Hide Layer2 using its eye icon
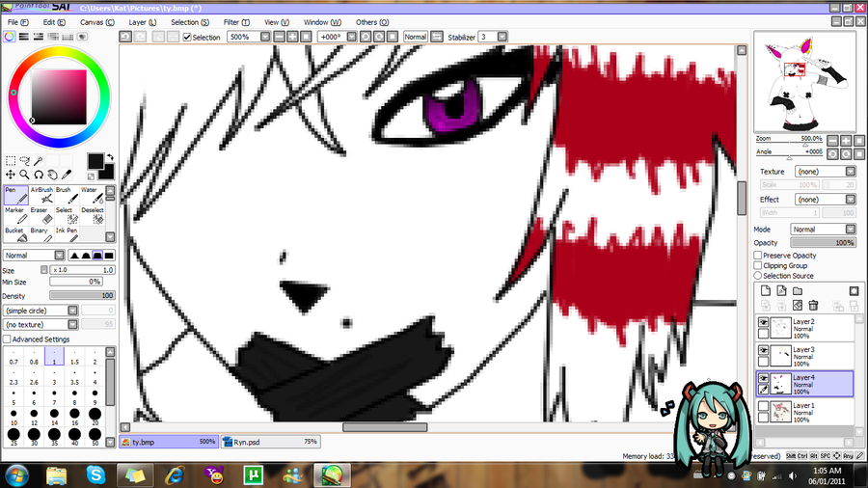 (764, 322)
